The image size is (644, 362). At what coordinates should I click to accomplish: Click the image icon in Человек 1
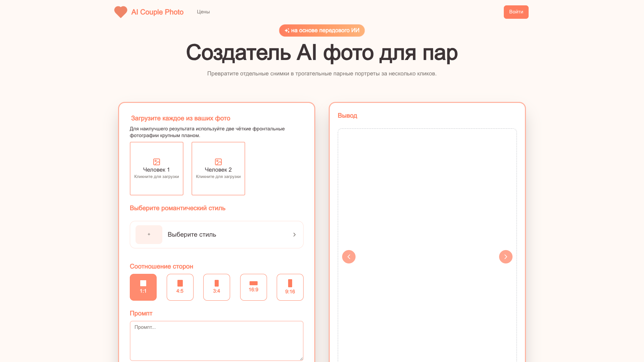pyautogui.click(x=157, y=162)
